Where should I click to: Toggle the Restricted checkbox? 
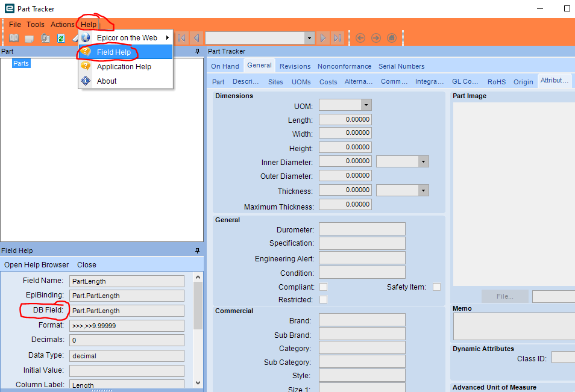[x=323, y=300]
